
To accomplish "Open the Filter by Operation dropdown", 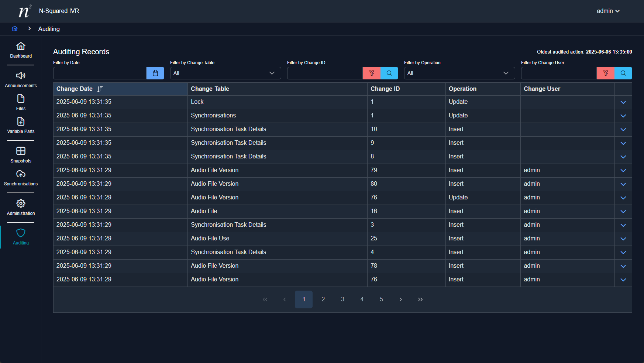I will click(459, 73).
